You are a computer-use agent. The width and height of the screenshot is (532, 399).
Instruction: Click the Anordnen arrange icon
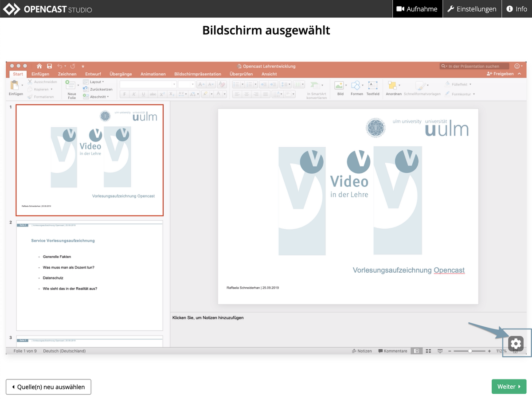(392, 85)
